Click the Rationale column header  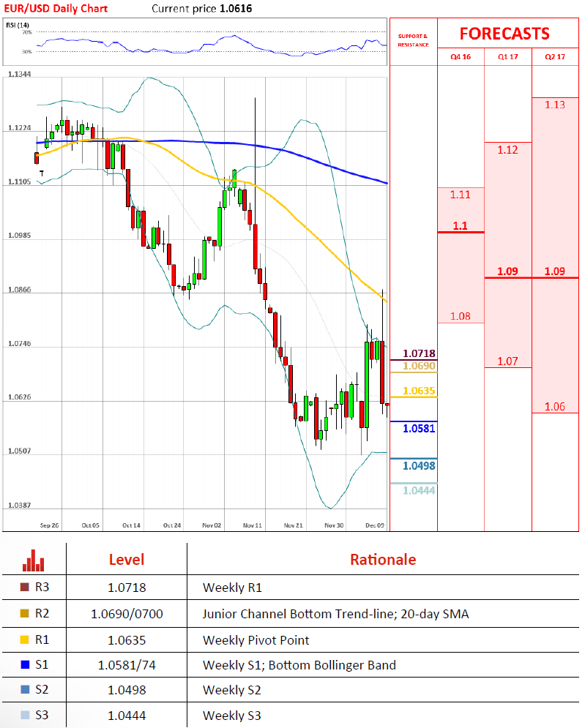click(383, 560)
